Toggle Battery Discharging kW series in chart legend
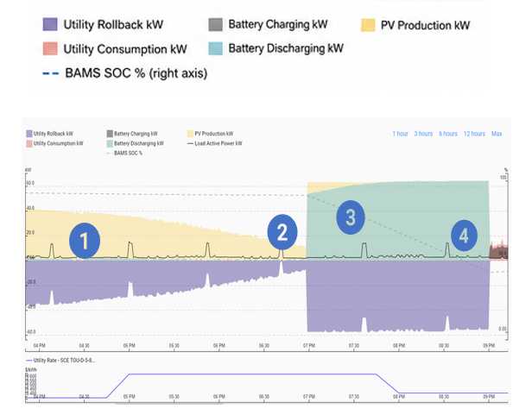The width and height of the screenshot is (532, 415). pyautogui.click(x=135, y=143)
